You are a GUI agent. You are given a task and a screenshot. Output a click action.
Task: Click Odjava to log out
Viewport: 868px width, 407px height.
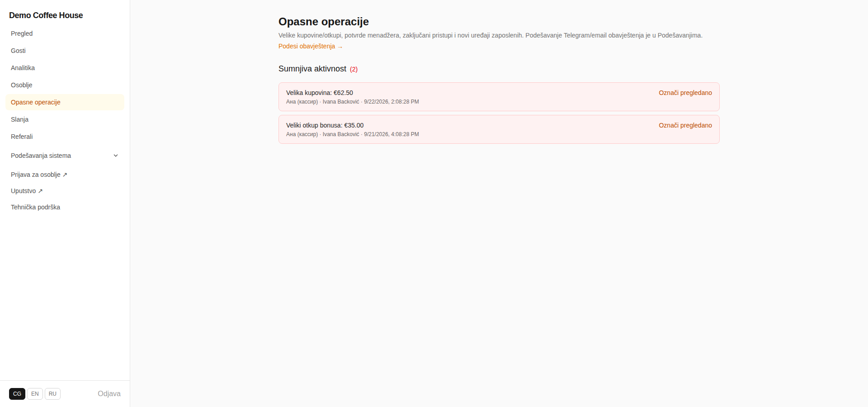click(x=109, y=394)
